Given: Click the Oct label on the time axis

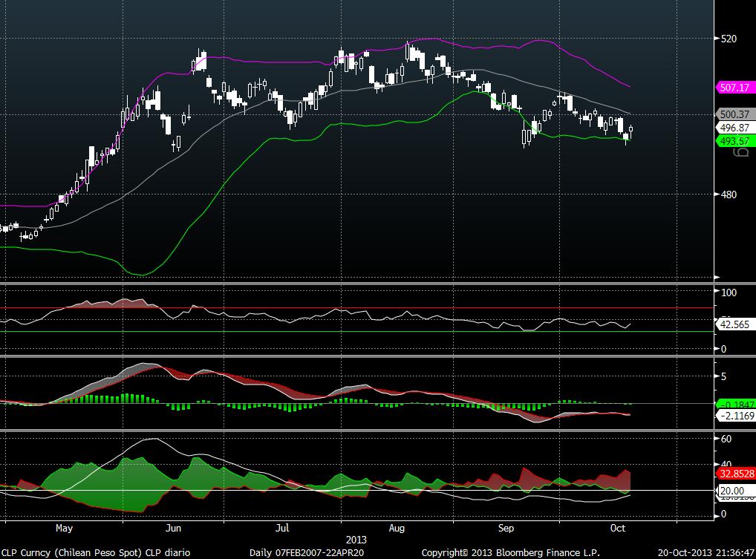Looking at the screenshot, I should [x=618, y=528].
